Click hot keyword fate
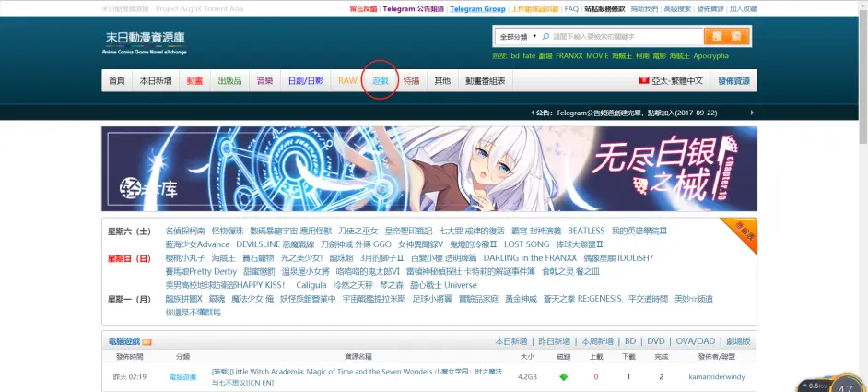 (529, 56)
